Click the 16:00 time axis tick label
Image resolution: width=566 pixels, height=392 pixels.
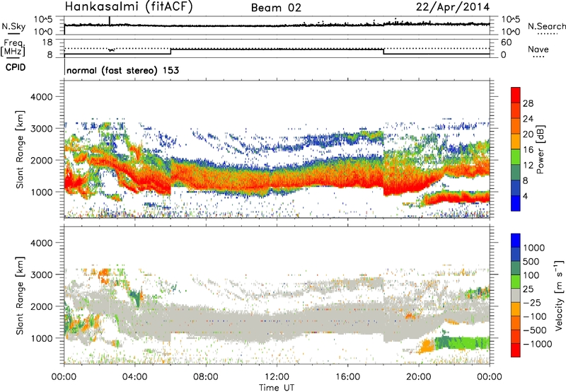pos(347,377)
